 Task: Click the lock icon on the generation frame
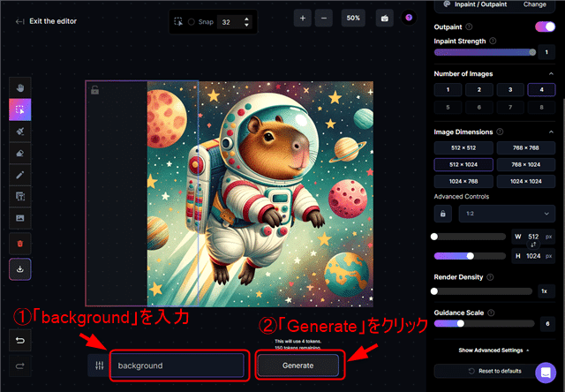(94, 90)
